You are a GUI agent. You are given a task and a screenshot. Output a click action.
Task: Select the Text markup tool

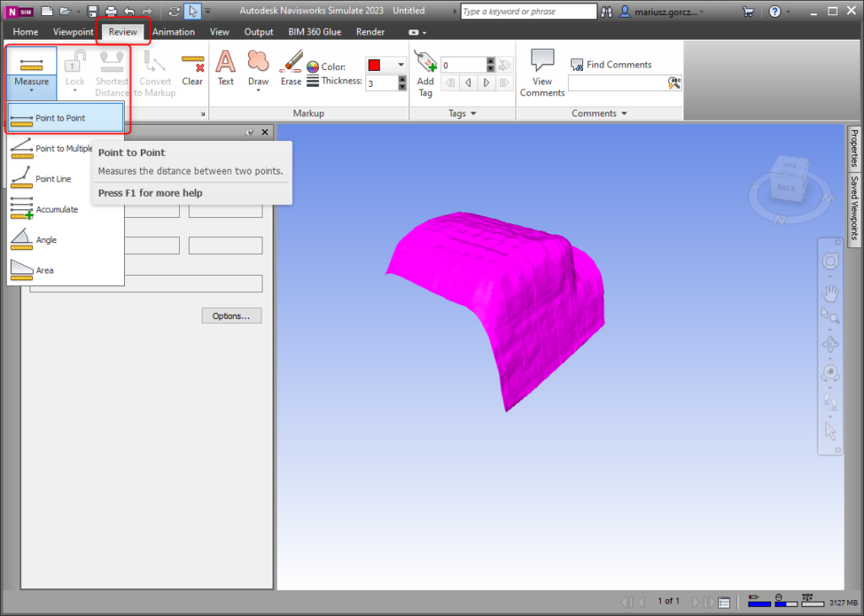tap(225, 68)
